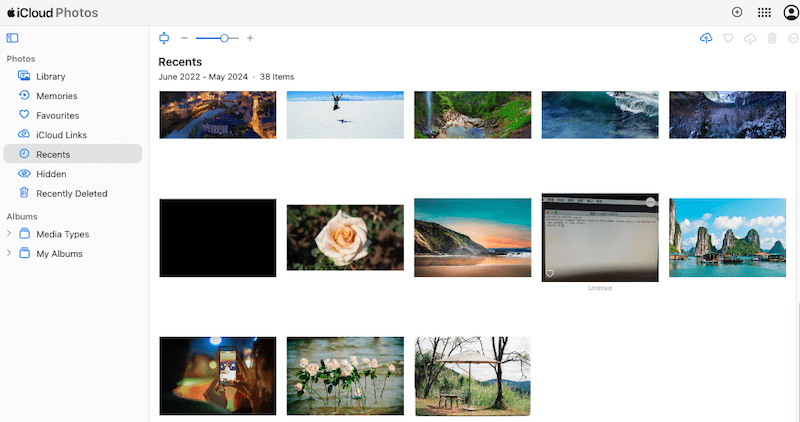Click the create new plus circle icon
Viewport: 800px width, 422px height.
click(737, 12)
